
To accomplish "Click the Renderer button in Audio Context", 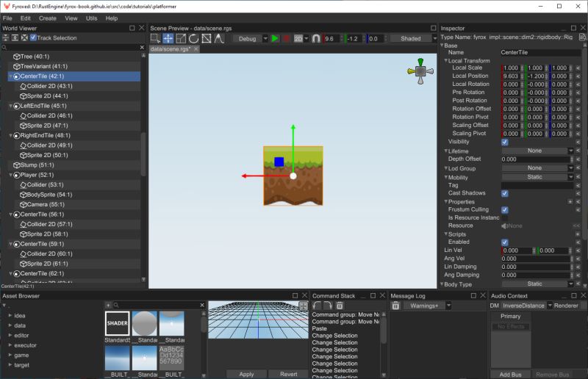I will coord(566,306).
